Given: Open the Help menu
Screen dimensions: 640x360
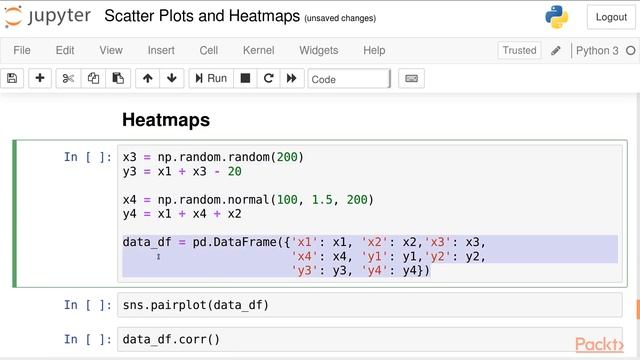Looking at the screenshot, I should click(x=374, y=50).
